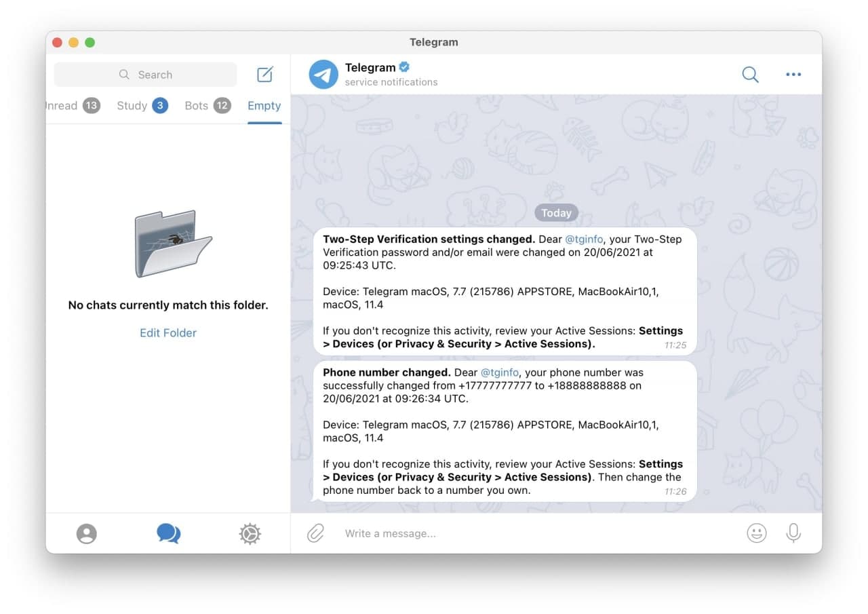Click the Telegram chat title header
Screen dimensions: 868x614
[x=370, y=67]
